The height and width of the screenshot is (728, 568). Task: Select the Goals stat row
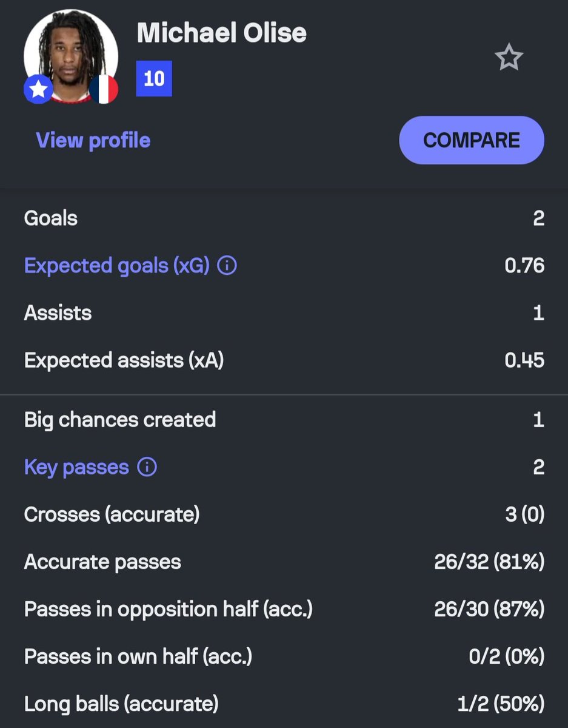284,218
